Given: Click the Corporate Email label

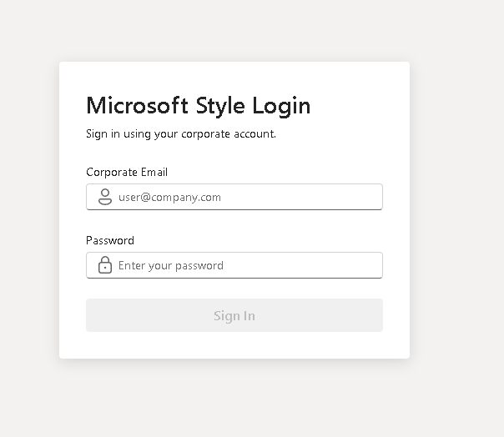Looking at the screenshot, I should pyautogui.click(x=127, y=173).
